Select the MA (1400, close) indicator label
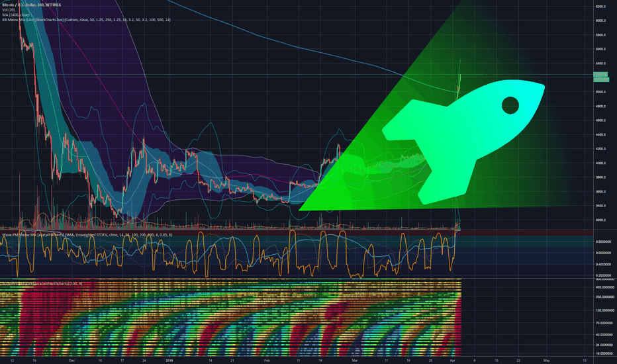This screenshot has height=364, width=617. pyautogui.click(x=16, y=15)
